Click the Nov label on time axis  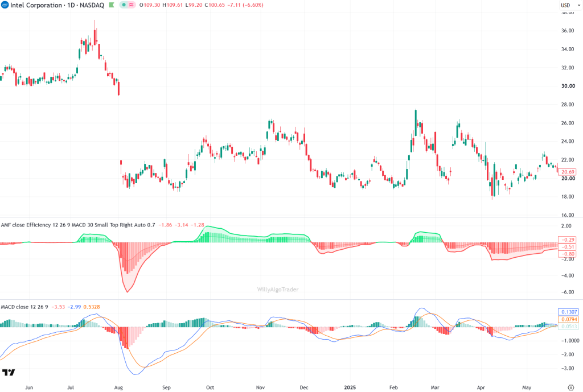point(260,387)
